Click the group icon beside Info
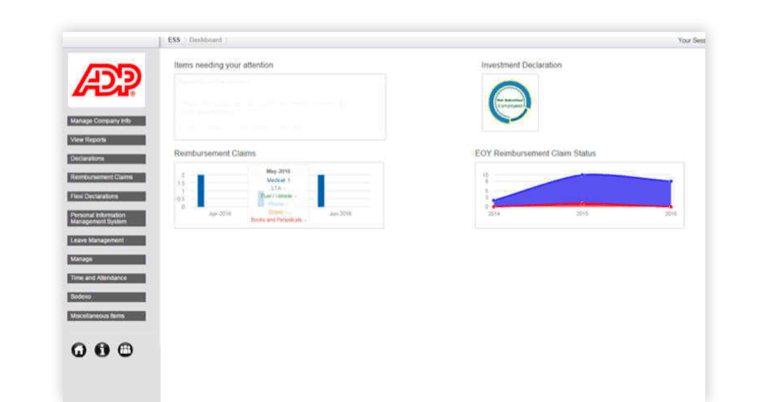 coord(125,349)
